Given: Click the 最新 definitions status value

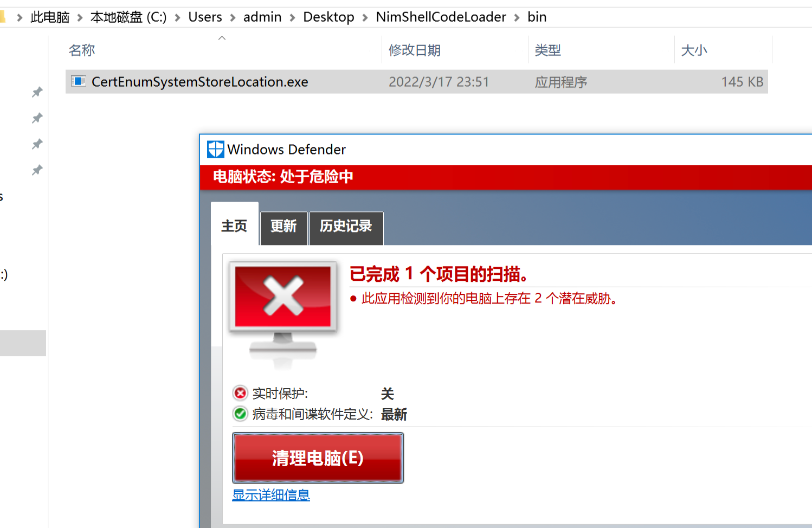Looking at the screenshot, I should (394, 414).
